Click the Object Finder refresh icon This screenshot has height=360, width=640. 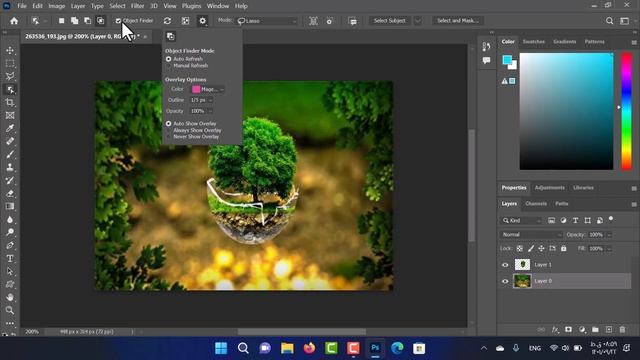[x=167, y=21]
